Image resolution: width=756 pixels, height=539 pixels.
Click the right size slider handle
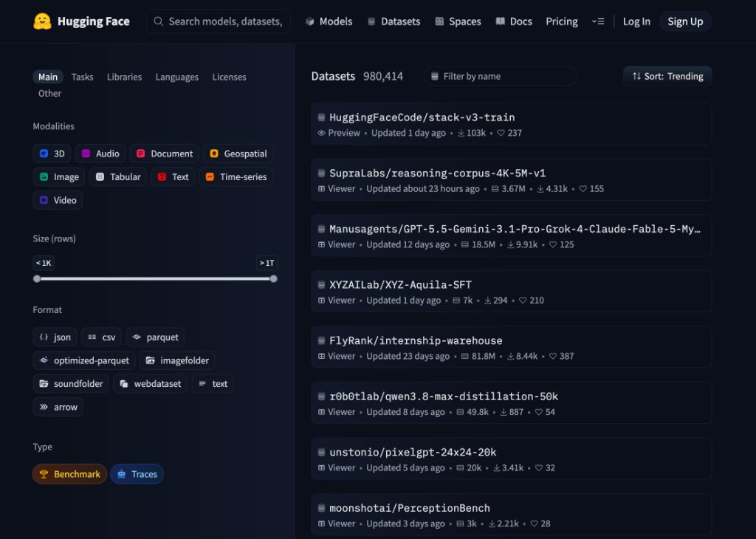(x=273, y=278)
